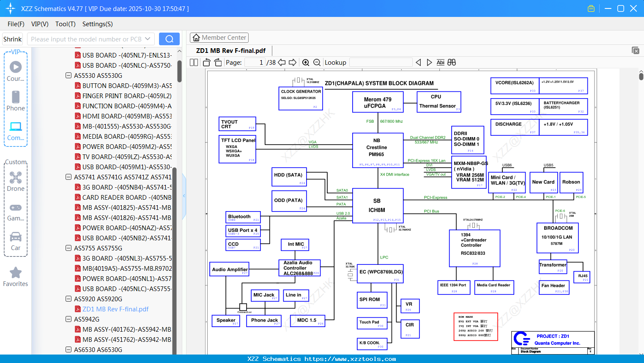Screen dimensions: 644x363
Task: Focus the model number or PCB search box
Action: click(86, 39)
